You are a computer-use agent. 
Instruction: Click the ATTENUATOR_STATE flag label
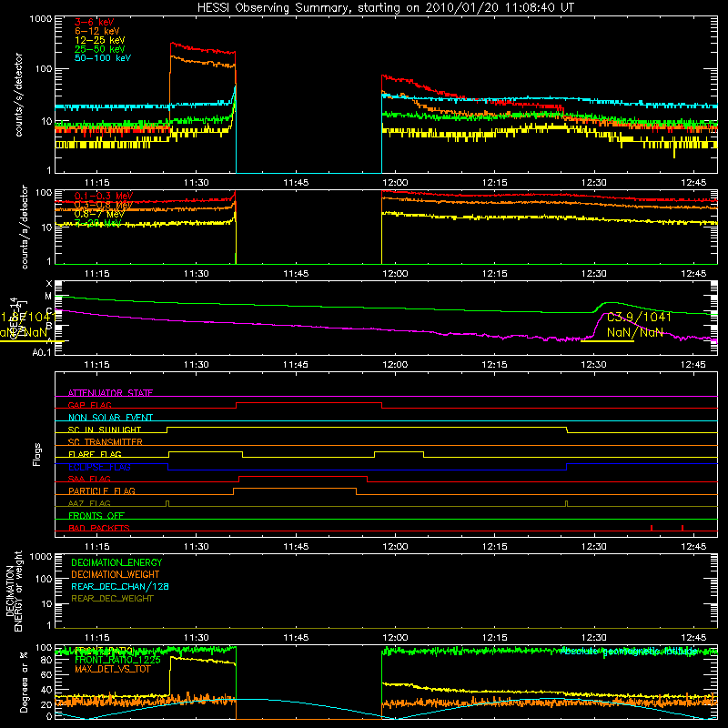pyautogui.click(x=110, y=393)
